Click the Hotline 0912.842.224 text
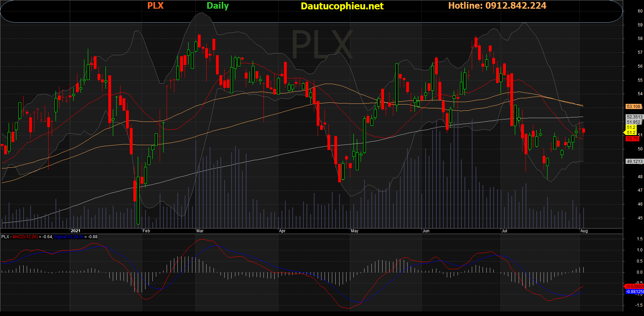The image size is (644, 316). click(x=497, y=6)
